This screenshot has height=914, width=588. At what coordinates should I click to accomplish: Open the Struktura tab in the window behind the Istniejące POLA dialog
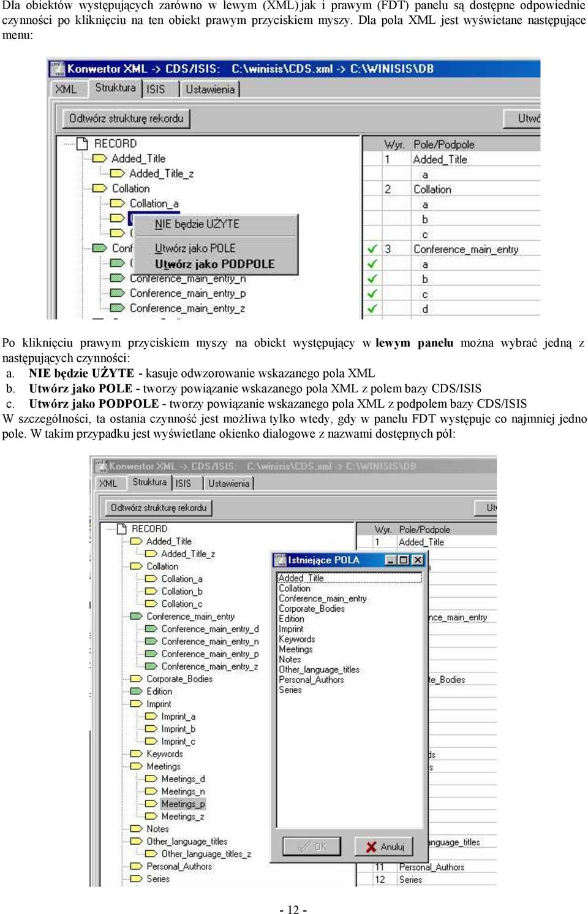pyautogui.click(x=149, y=482)
